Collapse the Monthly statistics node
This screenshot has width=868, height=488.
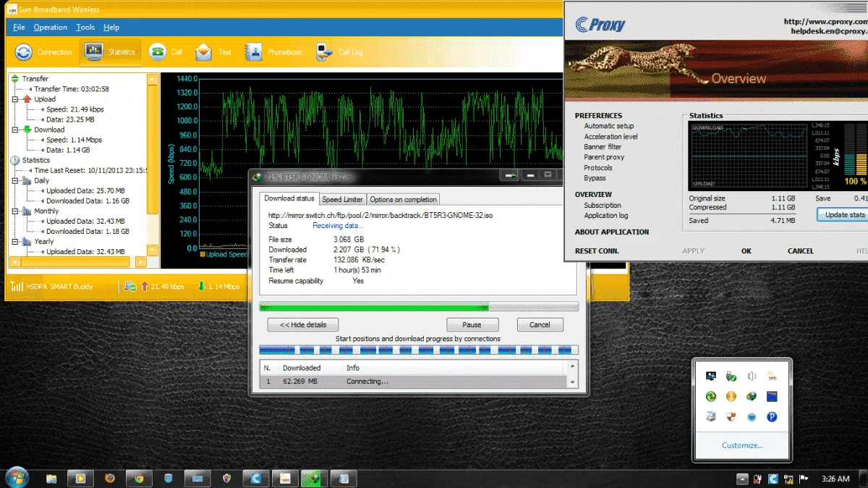coord(15,211)
